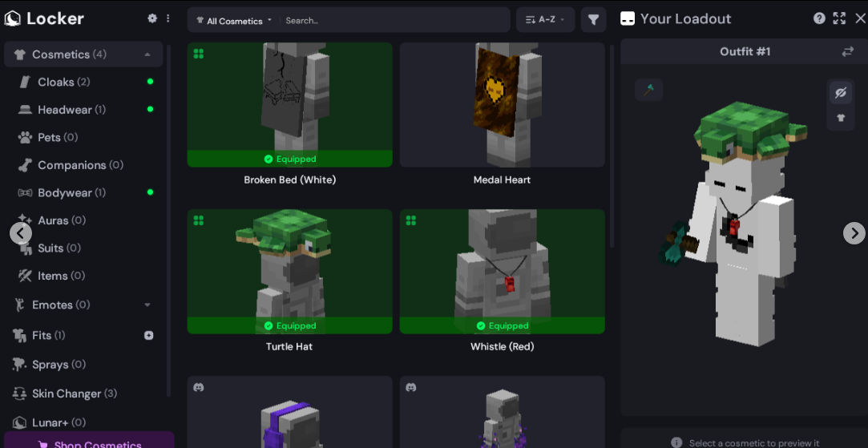Screen dimensions: 868x448
Task: Open the A-Z sort dropdown
Action: click(x=545, y=20)
